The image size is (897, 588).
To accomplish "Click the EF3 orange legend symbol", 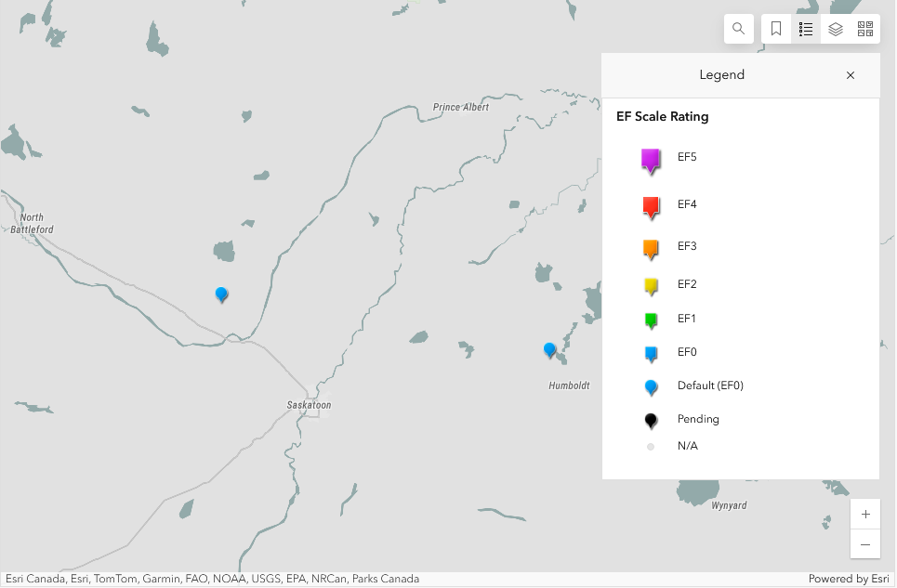I will pyautogui.click(x=651, y=249).
